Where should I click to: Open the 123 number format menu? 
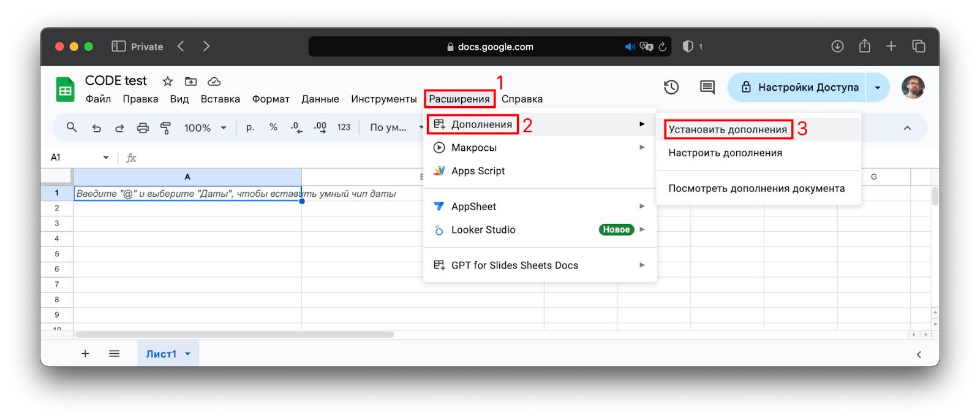click(344, 128)
